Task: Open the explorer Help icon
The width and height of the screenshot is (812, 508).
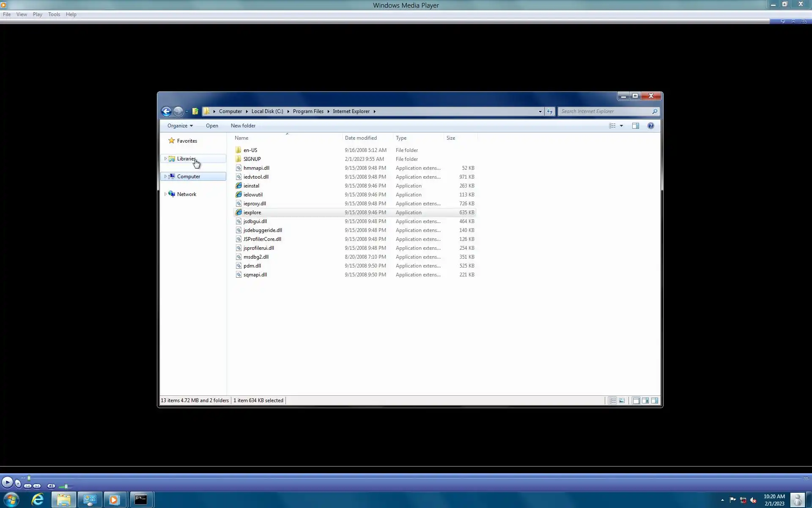Action: 650,126
